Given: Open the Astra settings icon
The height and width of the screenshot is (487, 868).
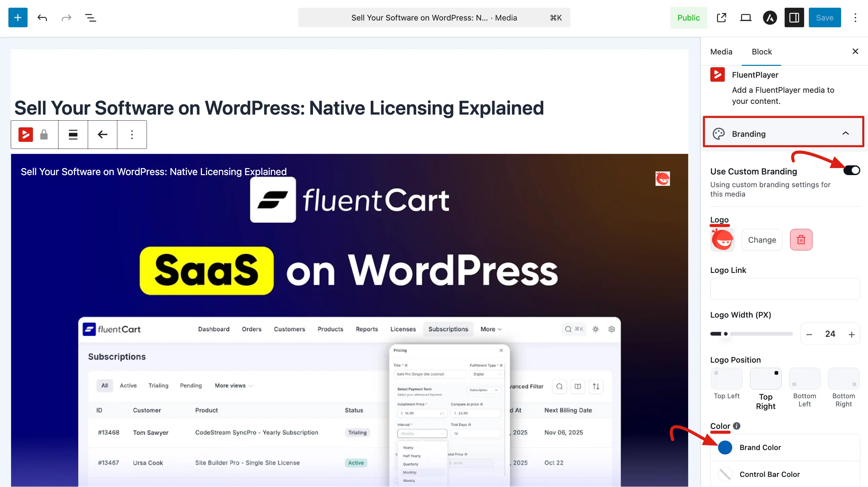Looking at the screenshot, I should pos(770,17).
